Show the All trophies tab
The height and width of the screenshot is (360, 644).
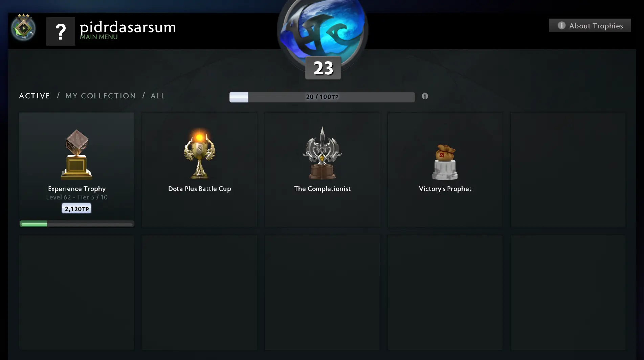(x=158, y=96)
